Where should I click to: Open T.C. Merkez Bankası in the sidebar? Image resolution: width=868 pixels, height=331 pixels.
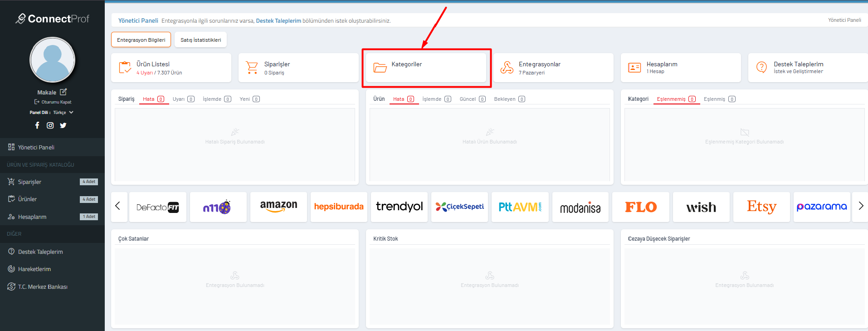click(52, 287)
